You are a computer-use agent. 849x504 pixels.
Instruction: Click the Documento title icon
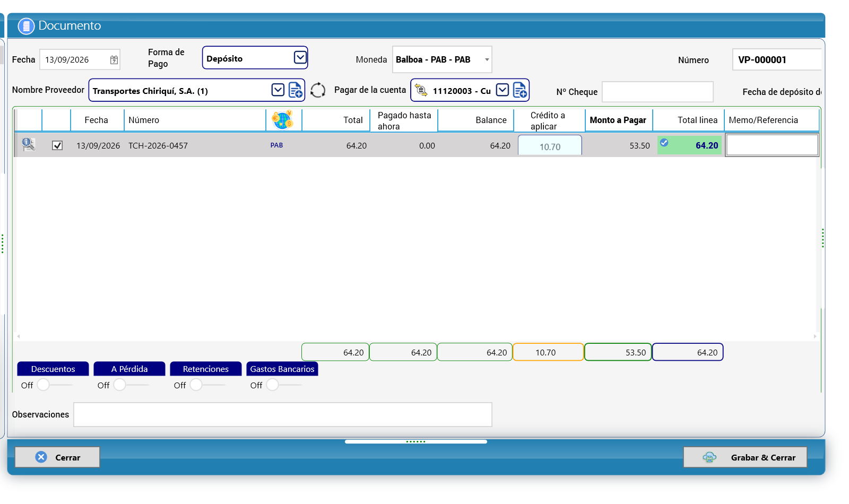pos(26,26)
